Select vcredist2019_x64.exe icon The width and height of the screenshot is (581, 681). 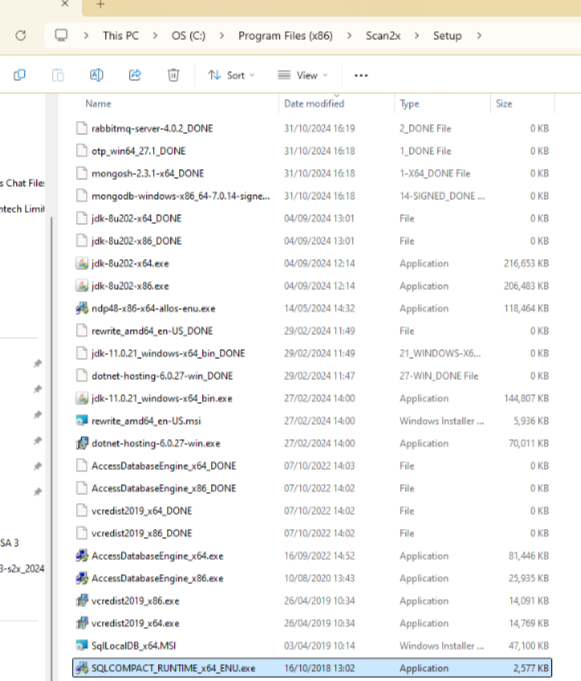click(x=82, y=623)
